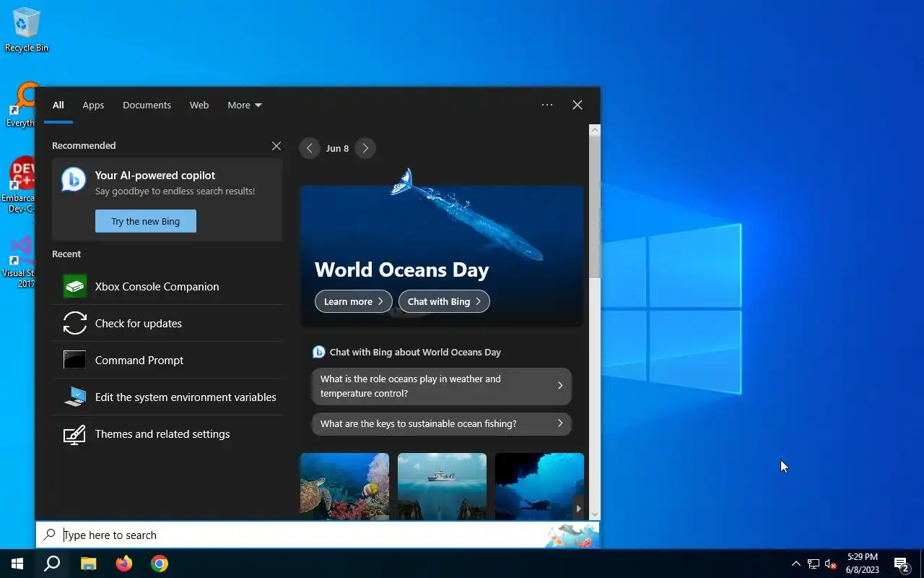This screenshot has height=578, width=924.
Task: Click Try the new Bing button
Action: tap(146, 221)
